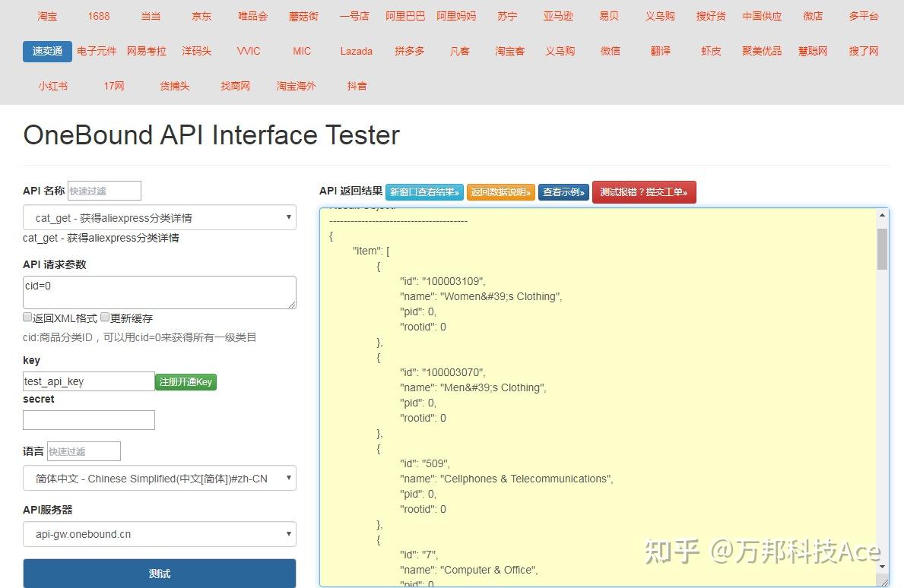Open the API服务器 server dropdown

pos(159,534)
